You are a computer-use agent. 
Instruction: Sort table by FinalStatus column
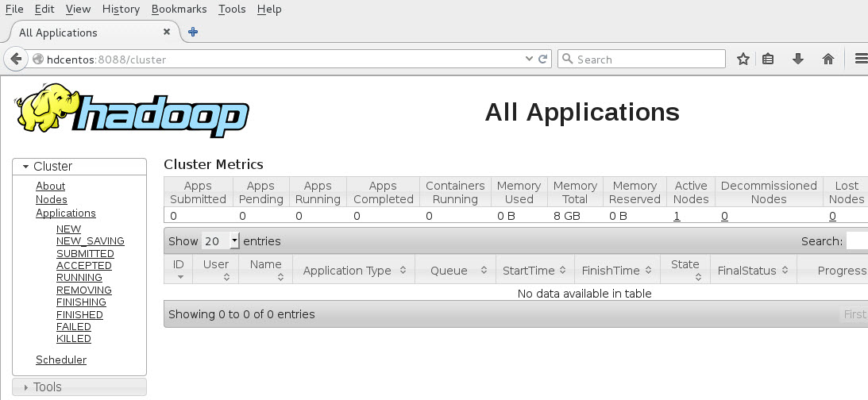click(x=754, y=269)
